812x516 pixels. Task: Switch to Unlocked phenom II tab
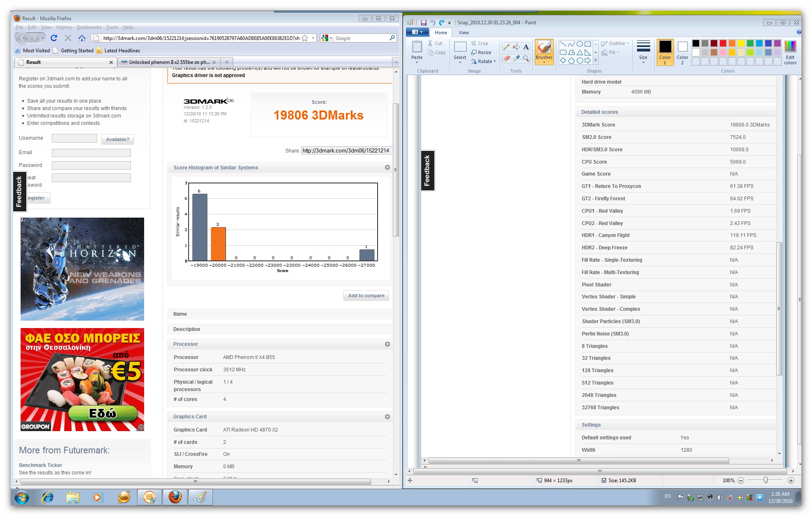tap(169, 62)
